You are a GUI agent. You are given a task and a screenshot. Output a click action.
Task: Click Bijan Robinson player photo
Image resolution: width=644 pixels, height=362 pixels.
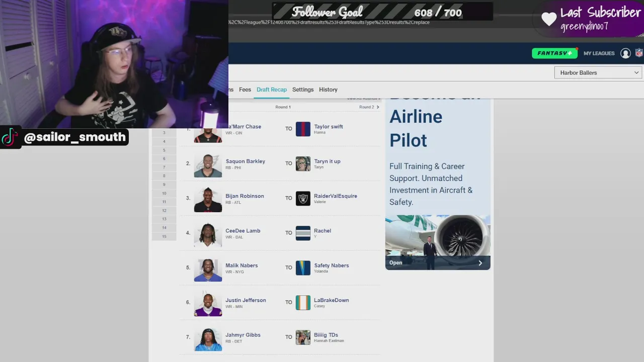[x=208, y=200]
